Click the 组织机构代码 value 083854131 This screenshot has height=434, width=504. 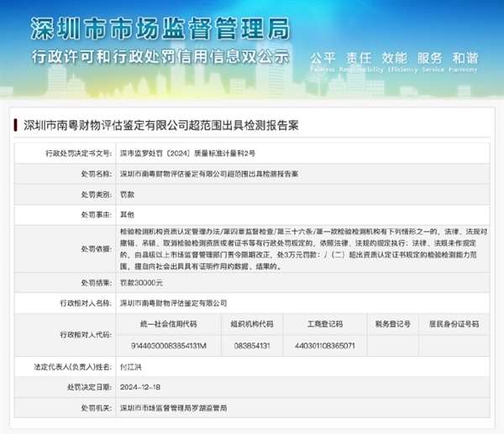click(252, 345)
